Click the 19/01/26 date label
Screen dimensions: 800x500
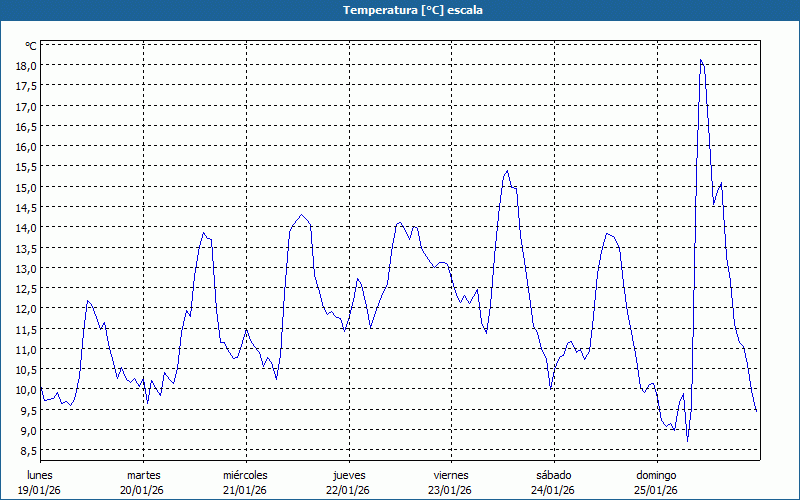(x=40, y=490)
